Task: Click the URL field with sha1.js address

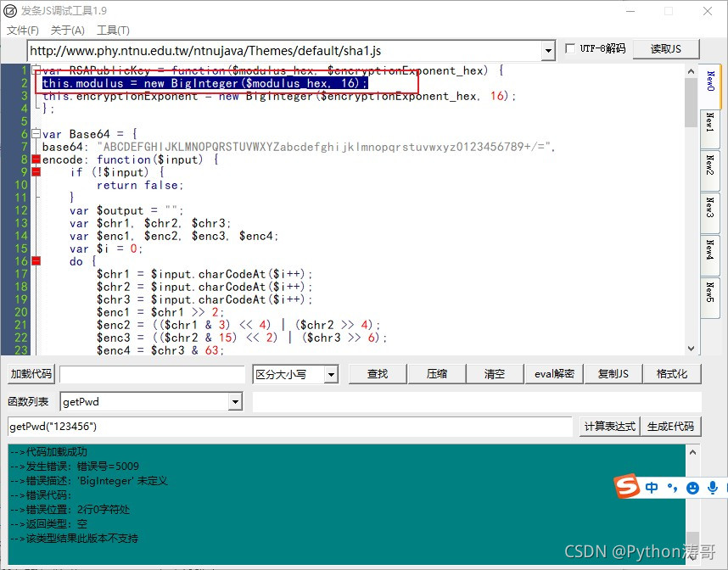Action: [284, 51]
